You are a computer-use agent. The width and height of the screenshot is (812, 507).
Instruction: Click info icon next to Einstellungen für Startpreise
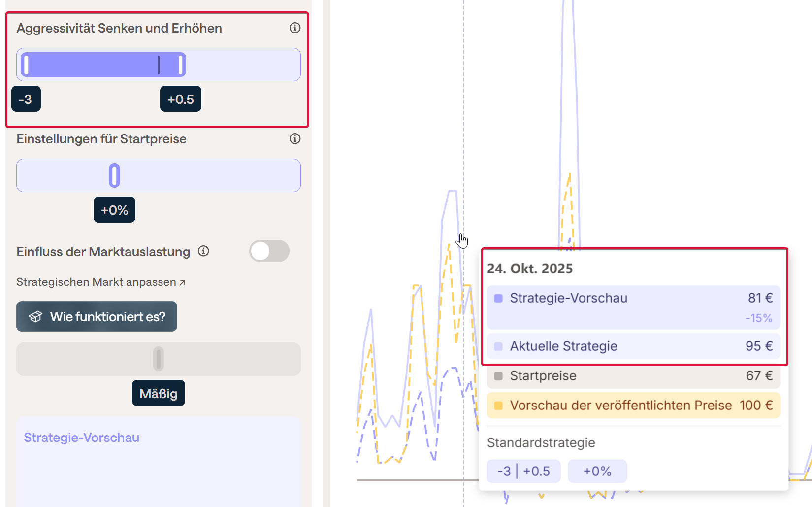(x=295, y=139)
